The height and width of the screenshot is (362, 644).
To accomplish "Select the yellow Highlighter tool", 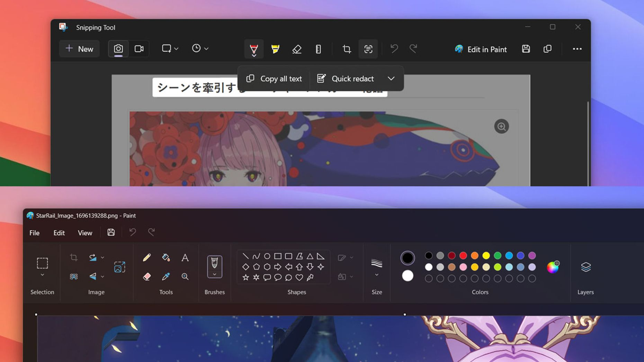I will pos(275,49).
